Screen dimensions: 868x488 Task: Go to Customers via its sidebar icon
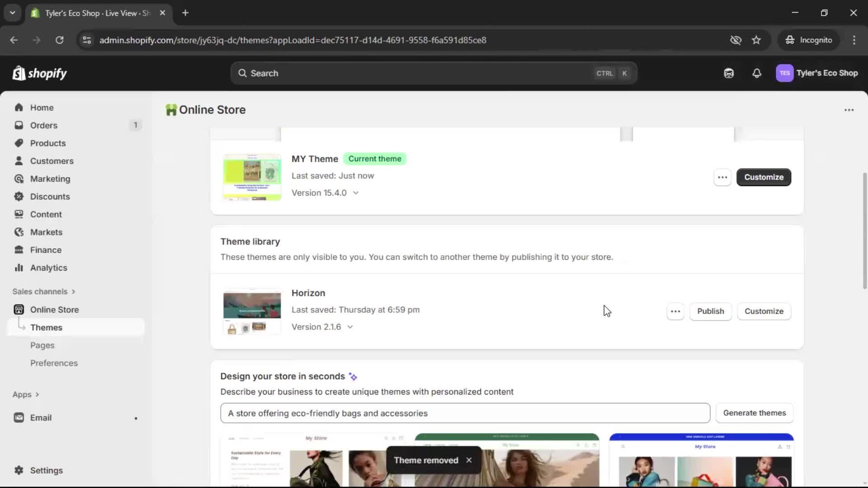[x=18, y=161]
